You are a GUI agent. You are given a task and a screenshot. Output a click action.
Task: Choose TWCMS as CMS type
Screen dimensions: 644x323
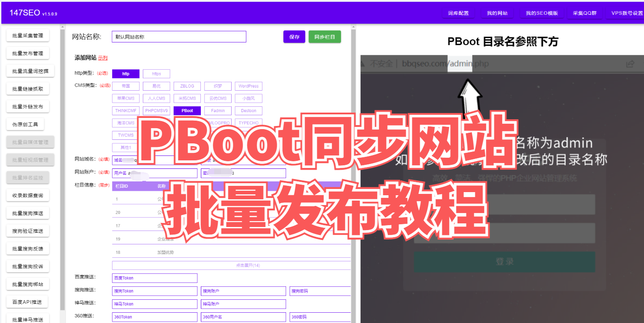point(126,135)
